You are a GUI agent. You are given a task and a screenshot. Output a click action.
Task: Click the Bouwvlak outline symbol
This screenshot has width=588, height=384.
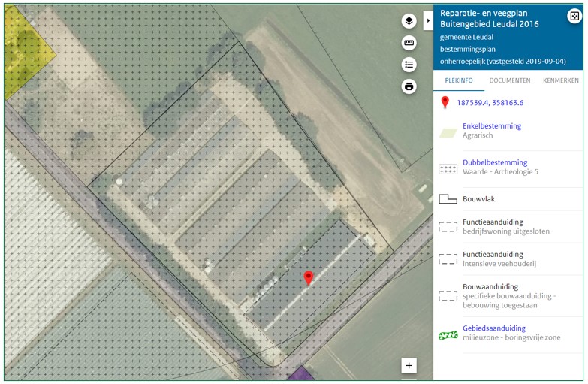(x=448, y=199)
